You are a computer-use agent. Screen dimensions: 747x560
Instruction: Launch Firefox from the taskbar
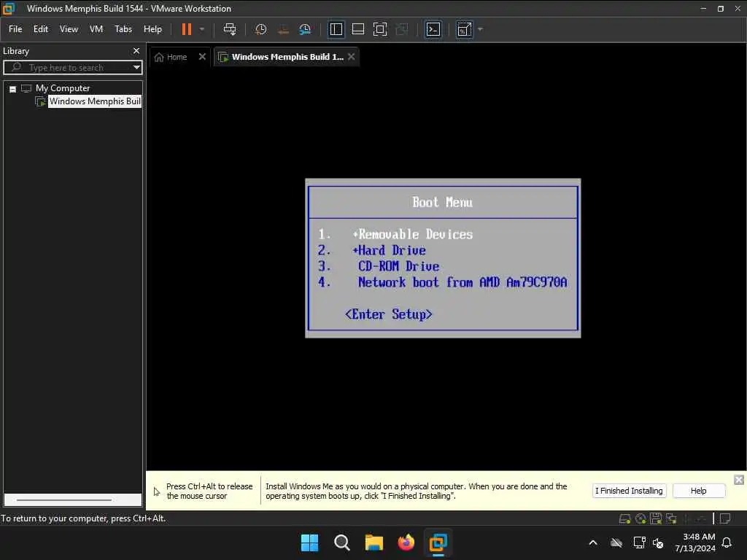[x=406, y=542]
